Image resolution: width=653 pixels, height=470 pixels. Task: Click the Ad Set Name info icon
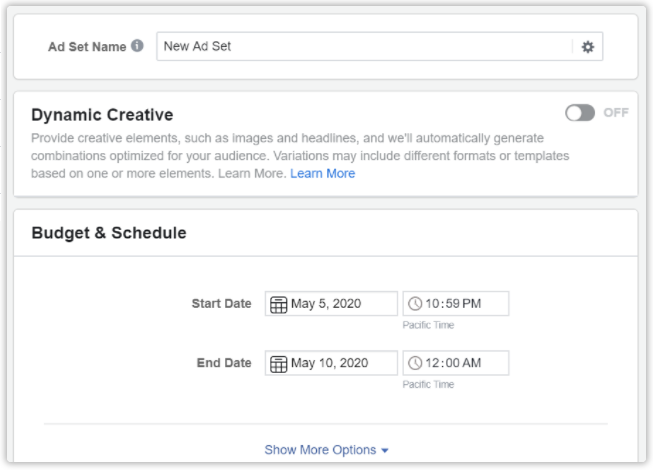[x=137, y=46]
